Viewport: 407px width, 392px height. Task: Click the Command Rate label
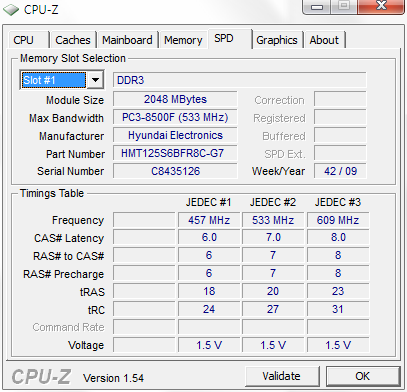(68, 327)
